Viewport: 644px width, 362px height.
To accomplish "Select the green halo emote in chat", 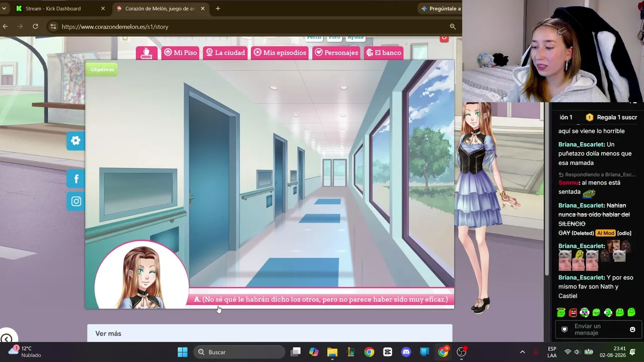I will [x=561, y=313].
